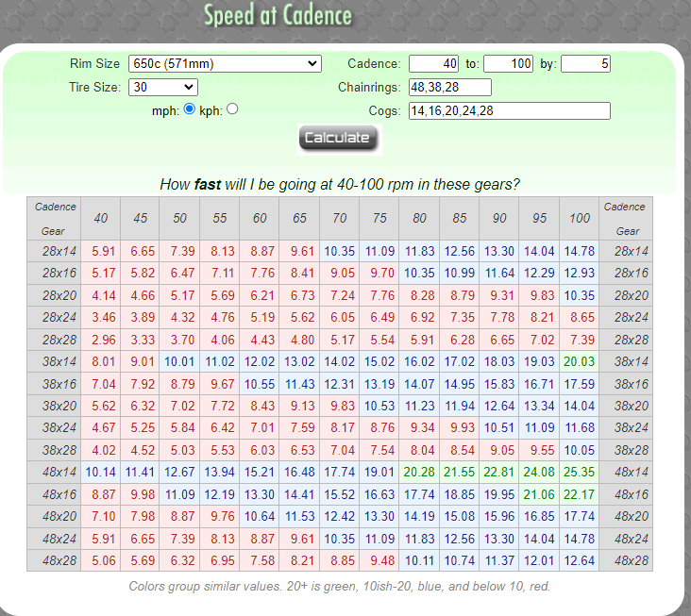Click the Cogs input field
The height and width of the screenshot is (616, 691).
[510, 110]
